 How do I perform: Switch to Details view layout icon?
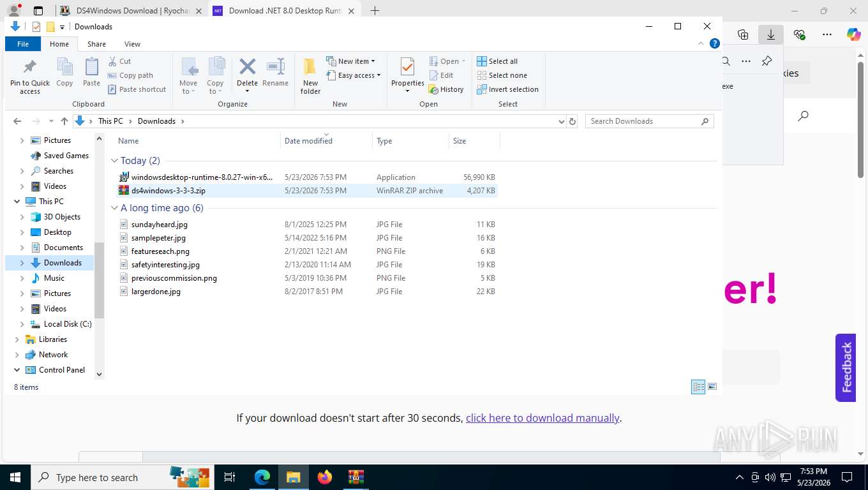[x=699, y=387]
